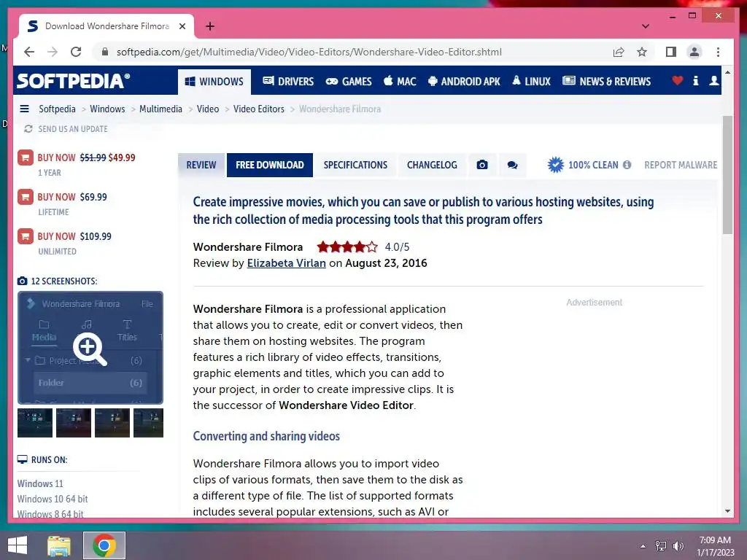Click the address bar URL
The height and width of the screenshot is (560, 747).
click(x=309, y=52)
